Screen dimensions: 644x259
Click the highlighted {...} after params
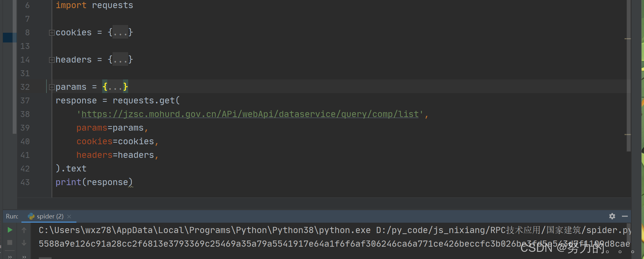pos(115,87)
